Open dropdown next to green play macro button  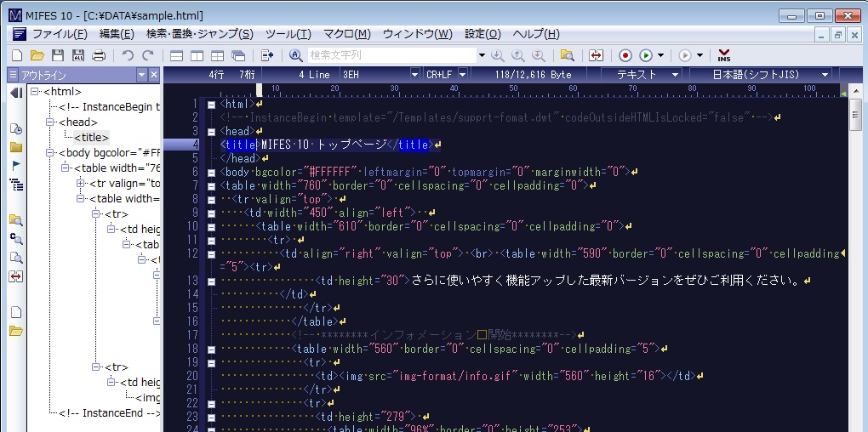(x=660, y=55)
